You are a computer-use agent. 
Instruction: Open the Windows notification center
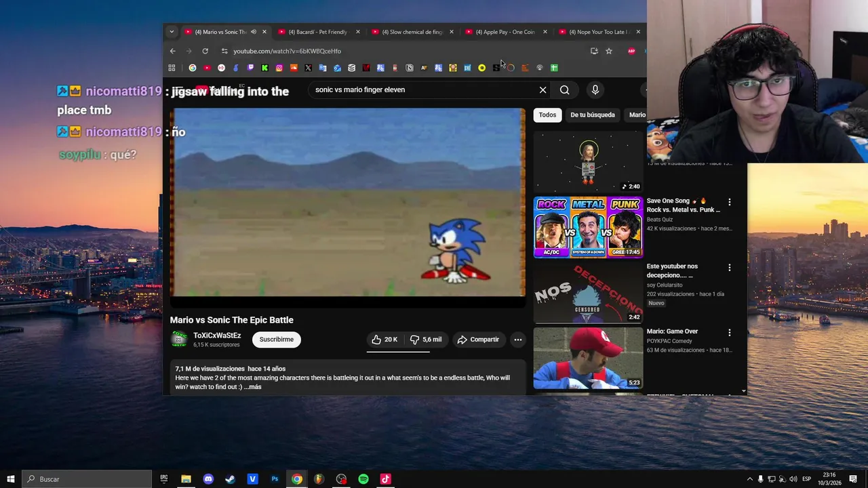[853, 479]
